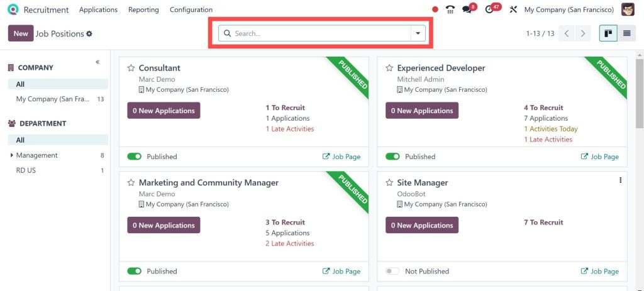This screenshot has height=291, width=644.
Task: Toggle Published switch on Marketing and Community Manager
Action: coord(135,271)
